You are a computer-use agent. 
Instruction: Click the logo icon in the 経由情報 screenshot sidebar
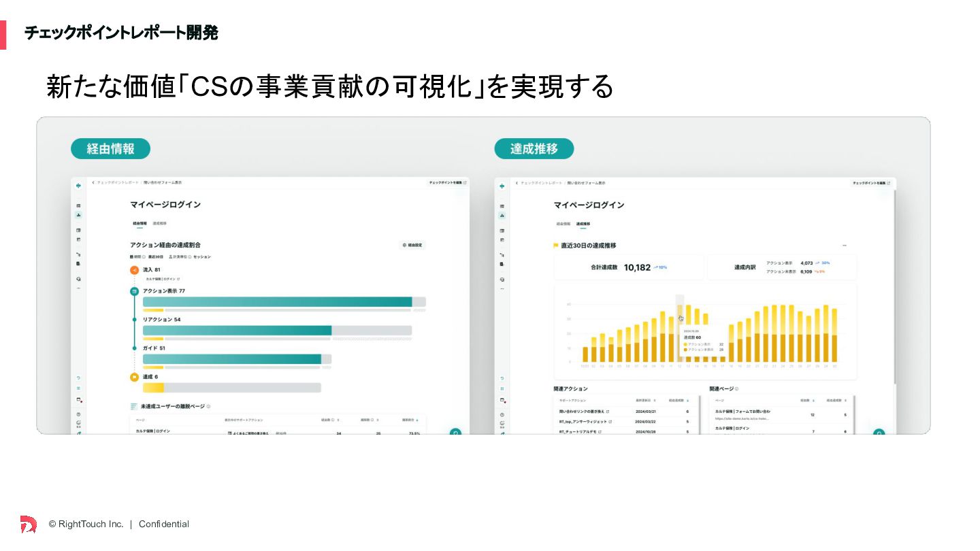point(78,185)
